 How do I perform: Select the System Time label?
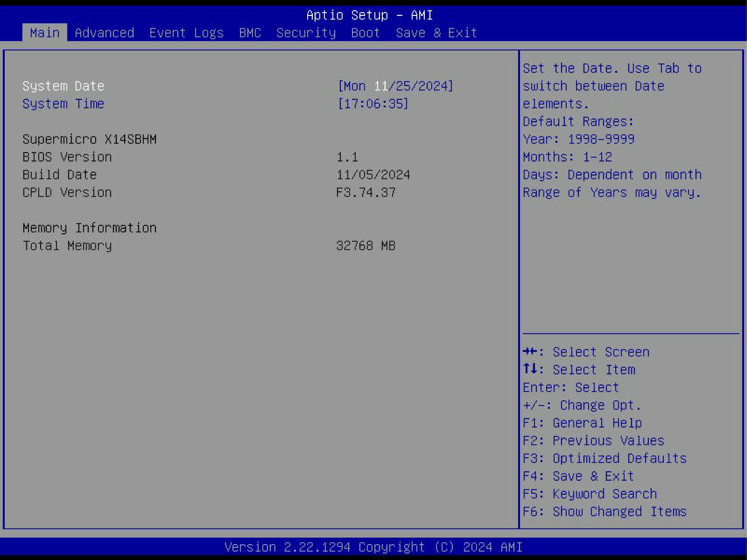click(x=63, y=104)
